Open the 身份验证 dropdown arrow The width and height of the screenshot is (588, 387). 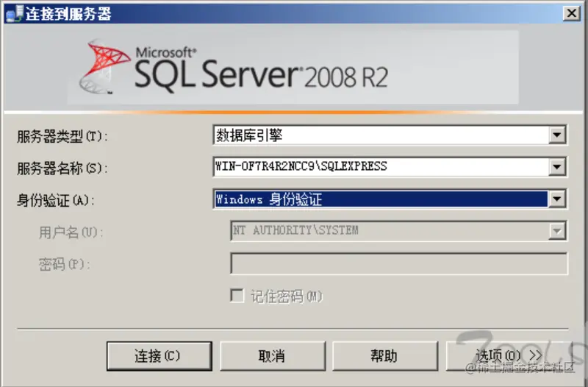[x=557, y=199]
